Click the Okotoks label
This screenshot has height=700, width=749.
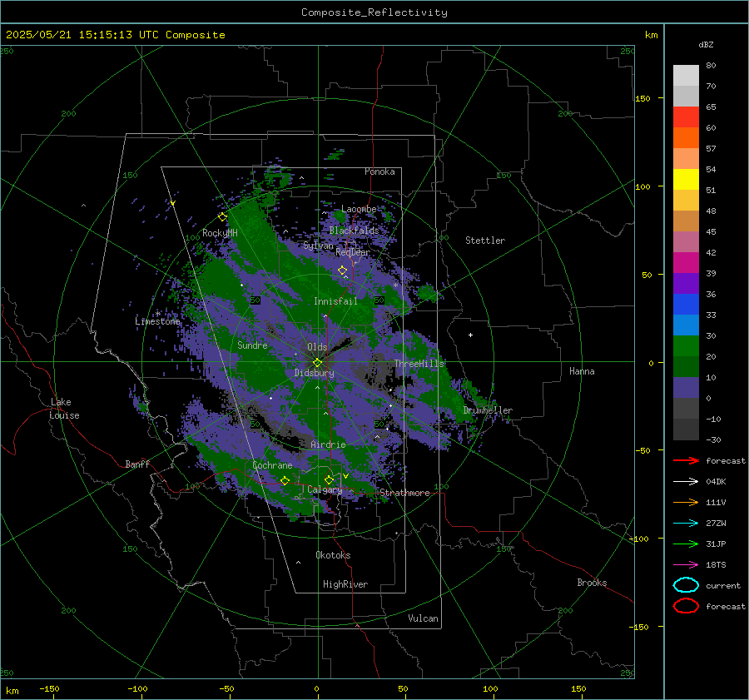coord(333,555)
